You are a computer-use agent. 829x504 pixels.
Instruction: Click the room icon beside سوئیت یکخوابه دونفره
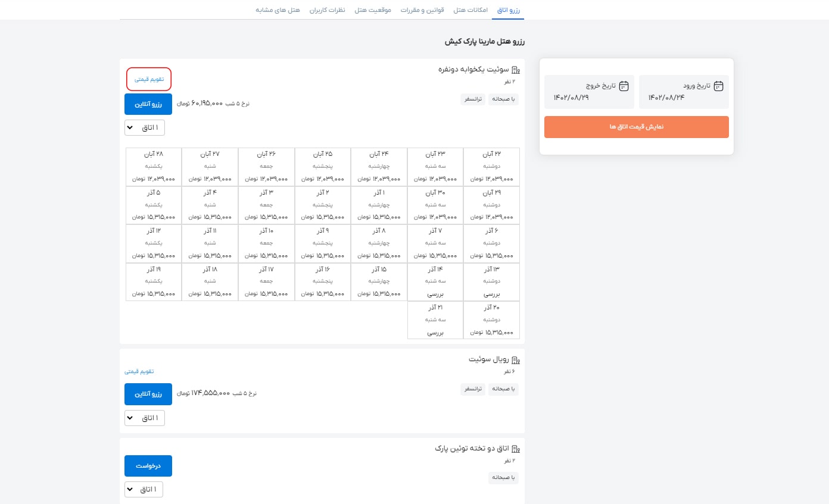coord(515,68)
